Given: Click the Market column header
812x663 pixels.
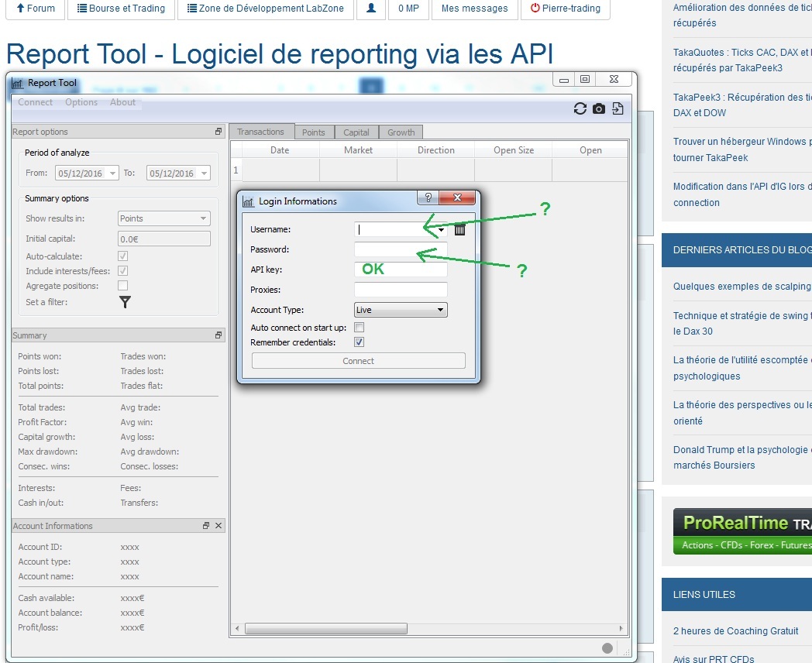Looking at the screenshot, I should 359,150.
